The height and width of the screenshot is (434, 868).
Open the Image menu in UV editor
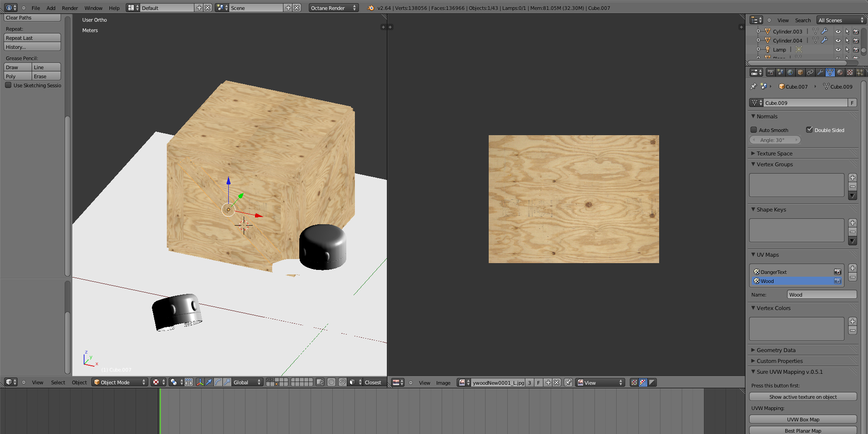pos(443,382)
